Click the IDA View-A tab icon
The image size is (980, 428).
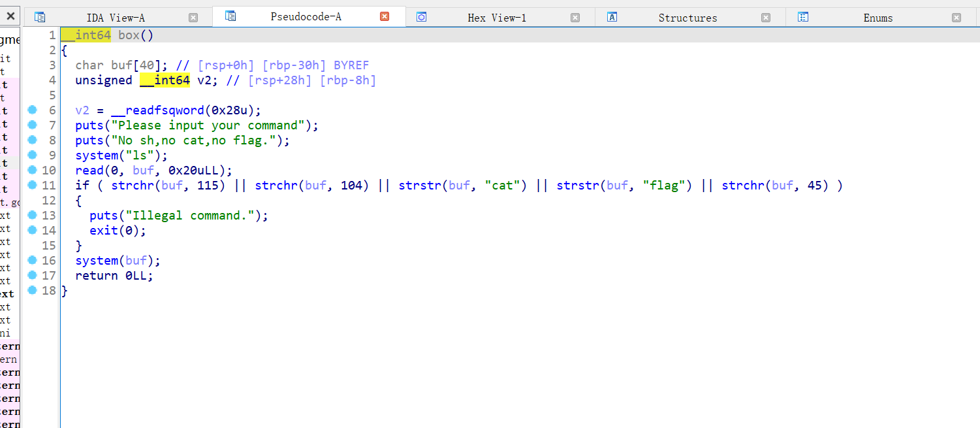click(x=40, y=18)
